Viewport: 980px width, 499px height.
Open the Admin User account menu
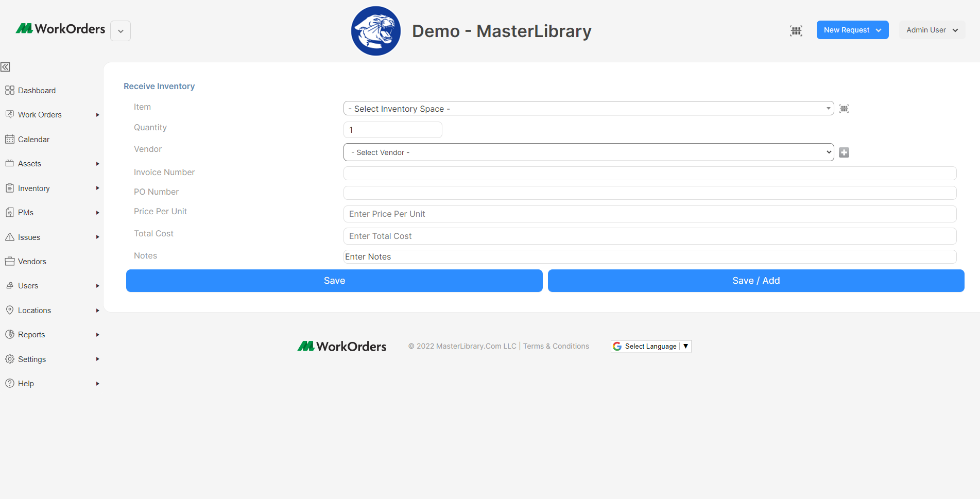pos(931,30)
